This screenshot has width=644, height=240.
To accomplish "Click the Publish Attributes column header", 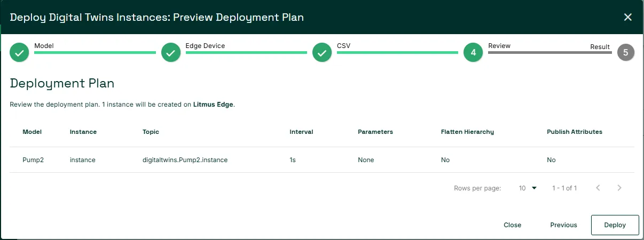I will pyautogui.click(x=575, y=132).
